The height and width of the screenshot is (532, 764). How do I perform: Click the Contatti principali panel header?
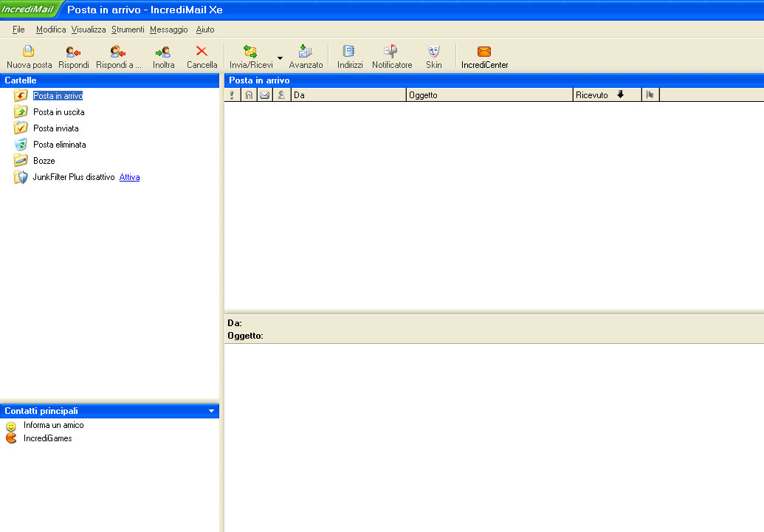click(x=110, y=411)
